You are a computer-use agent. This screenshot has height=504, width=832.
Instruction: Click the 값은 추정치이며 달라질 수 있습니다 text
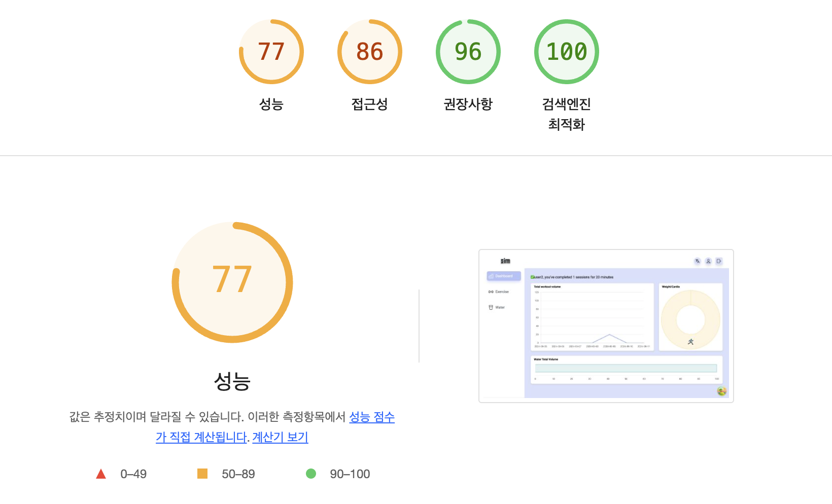click(157, 417)
